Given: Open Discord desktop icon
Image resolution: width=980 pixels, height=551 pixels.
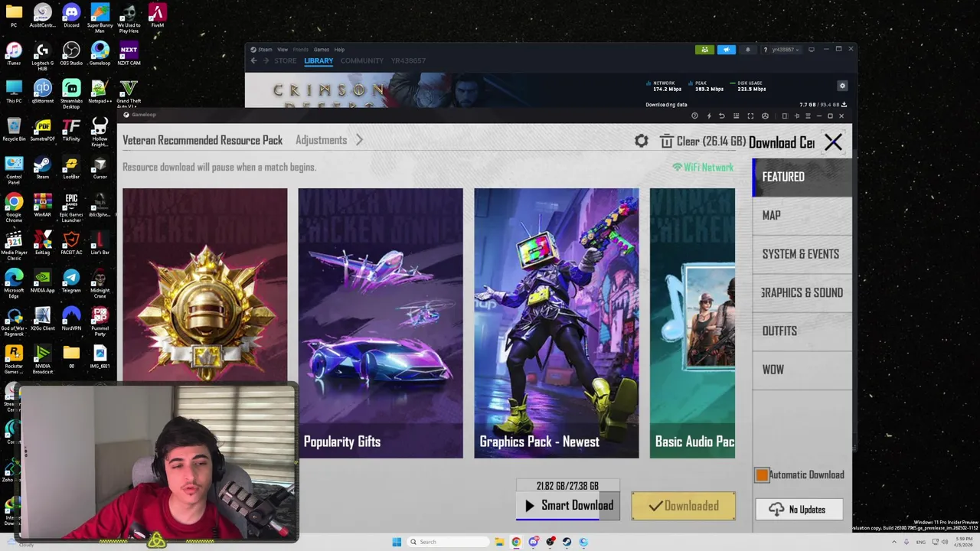Looking at the screenshot, I should point(71,16).
